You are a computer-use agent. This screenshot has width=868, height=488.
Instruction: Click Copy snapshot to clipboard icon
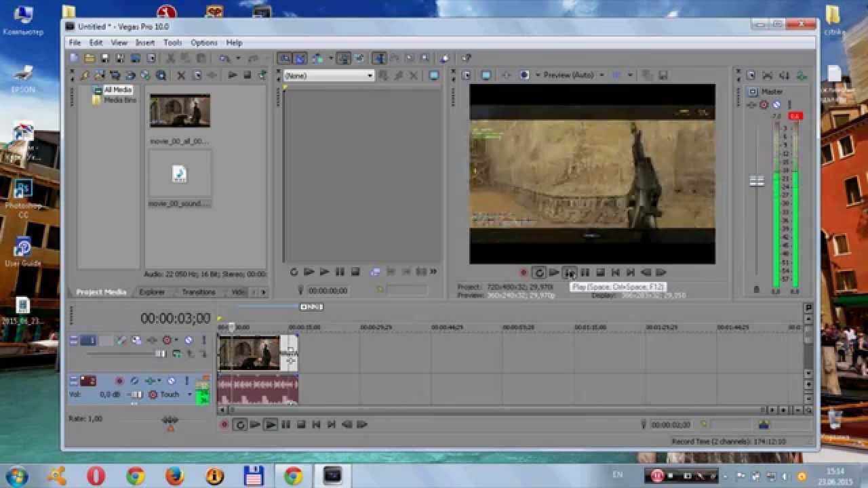647,75
